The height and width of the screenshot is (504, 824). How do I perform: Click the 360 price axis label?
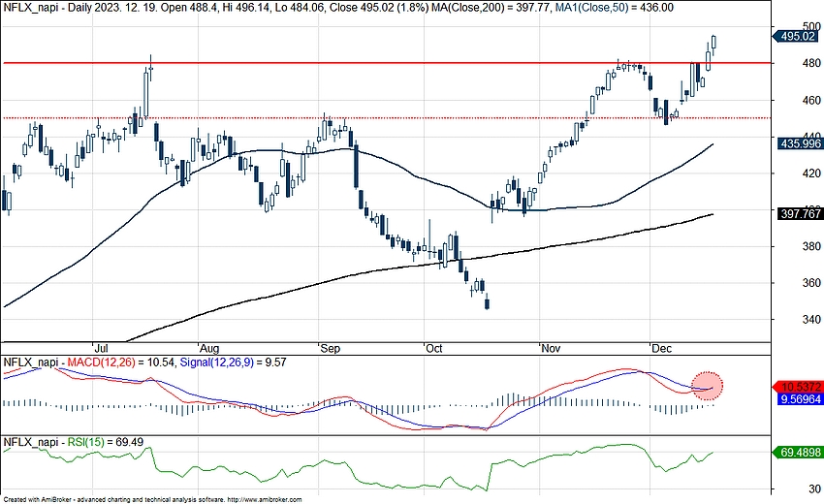(811, 283)
